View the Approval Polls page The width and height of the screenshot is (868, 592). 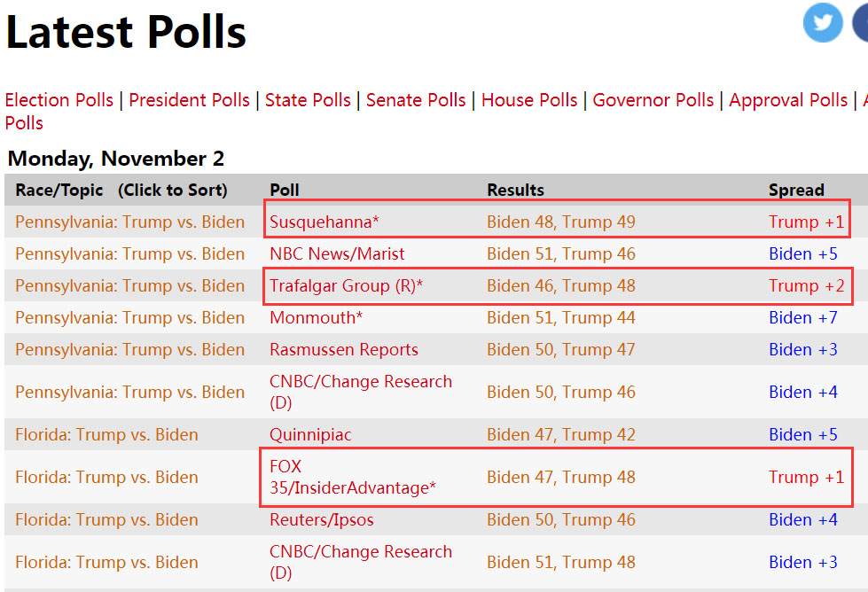[x=788, y=100]
